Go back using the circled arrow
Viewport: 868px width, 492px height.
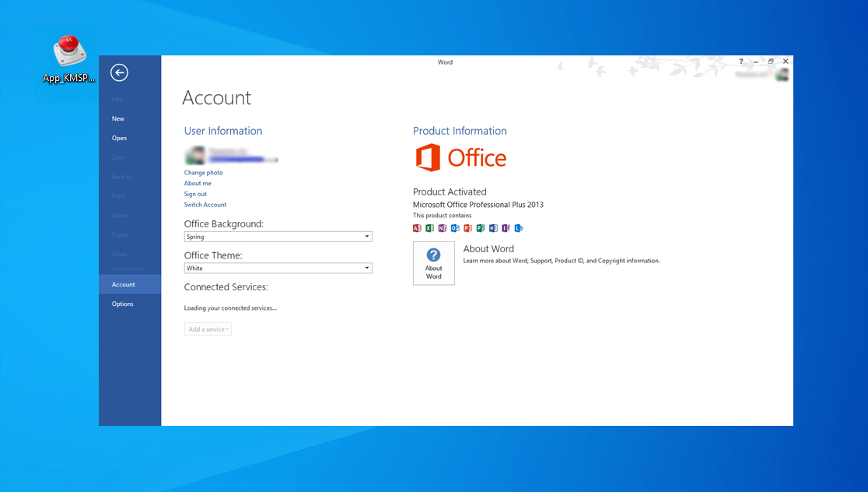(x=119, y=72)
